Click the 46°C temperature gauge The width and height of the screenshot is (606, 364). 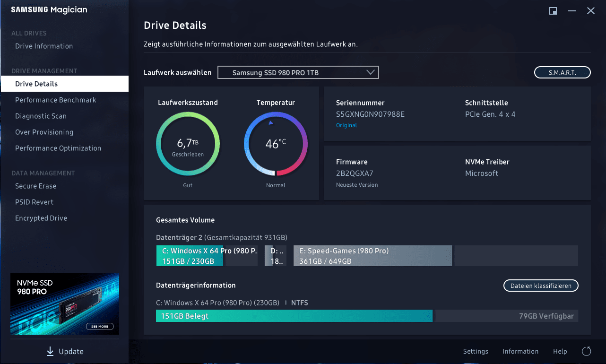pos(276,144)
